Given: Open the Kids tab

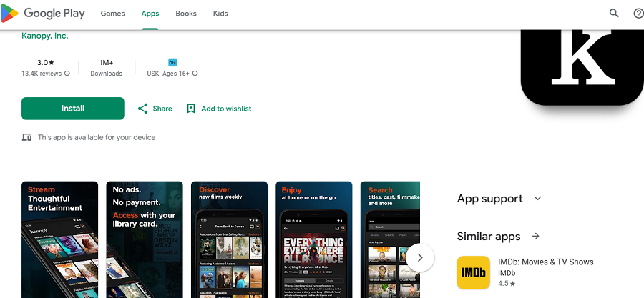Looking at the screenshot, I should click(x=220, y=14).
